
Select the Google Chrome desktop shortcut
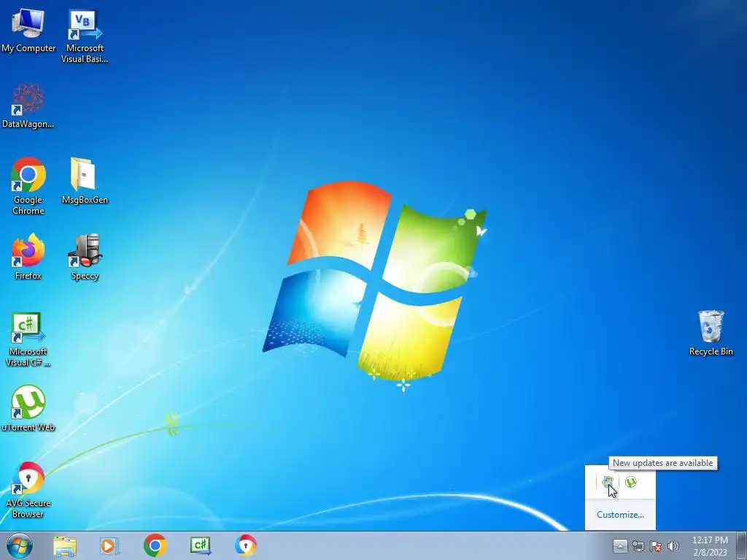[28, 186]
